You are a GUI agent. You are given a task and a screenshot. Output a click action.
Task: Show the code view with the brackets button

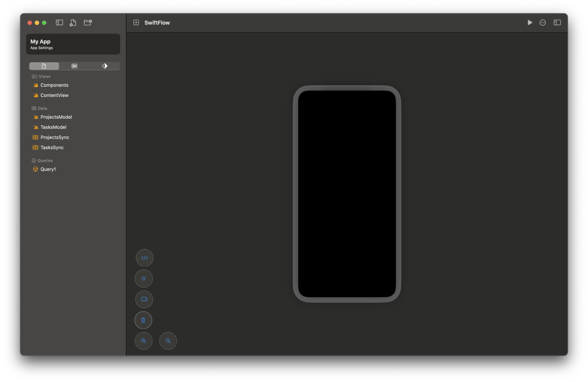(145, 258)
